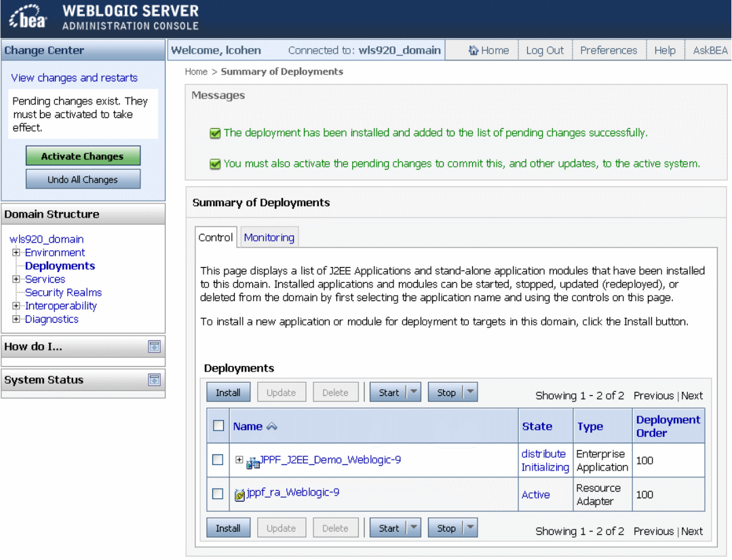Expand the Environment tree node
The image size is (732, 560).
(16, 252)
